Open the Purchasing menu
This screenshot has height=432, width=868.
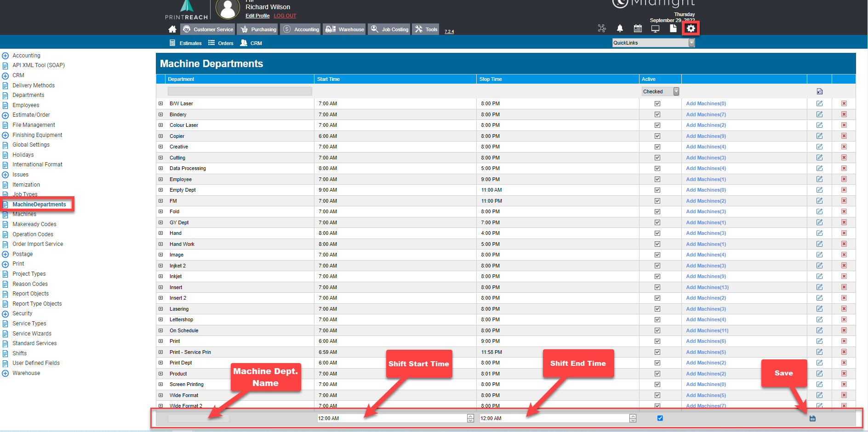[x=258, y=29]
